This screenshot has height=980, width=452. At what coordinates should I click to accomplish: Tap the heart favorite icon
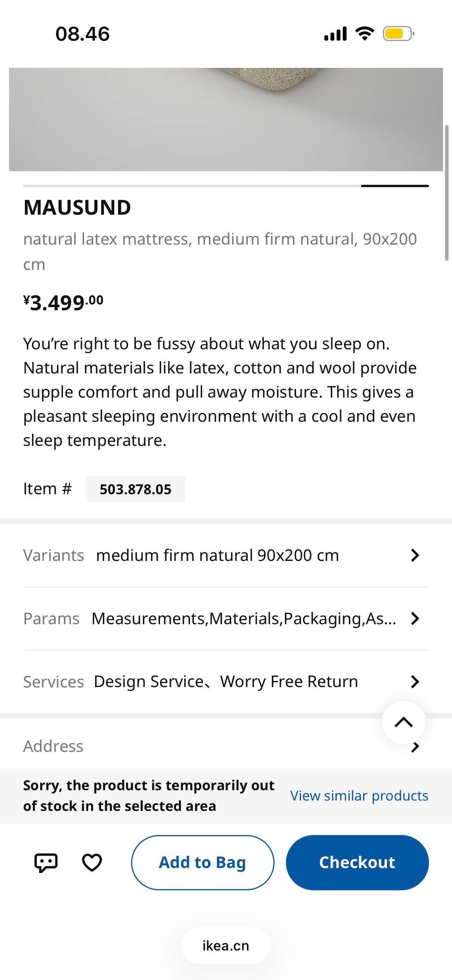[92, 862]
